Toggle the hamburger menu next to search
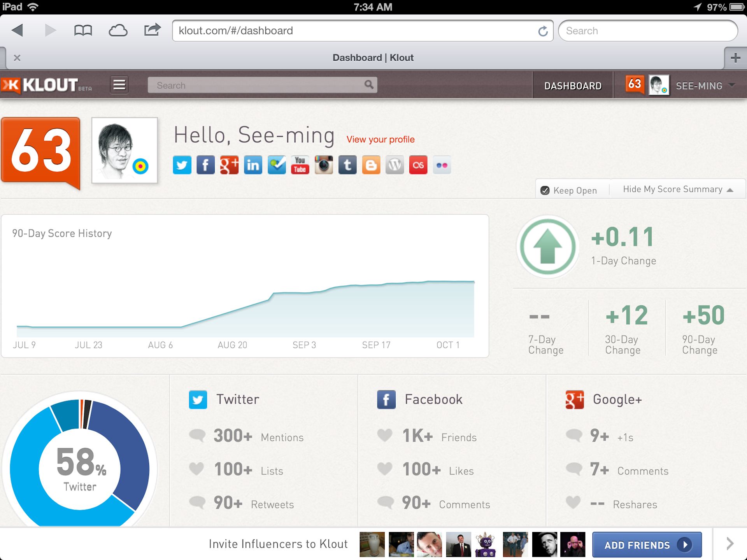This screenshot has height=560, width=747. pyautogui.click(x=119, y=85)
